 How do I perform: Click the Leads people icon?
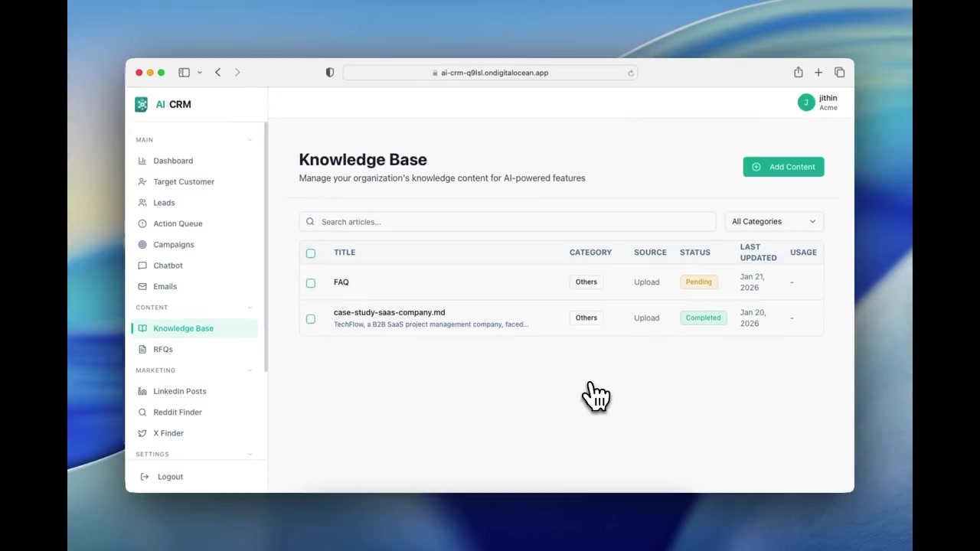coord(142,203)
